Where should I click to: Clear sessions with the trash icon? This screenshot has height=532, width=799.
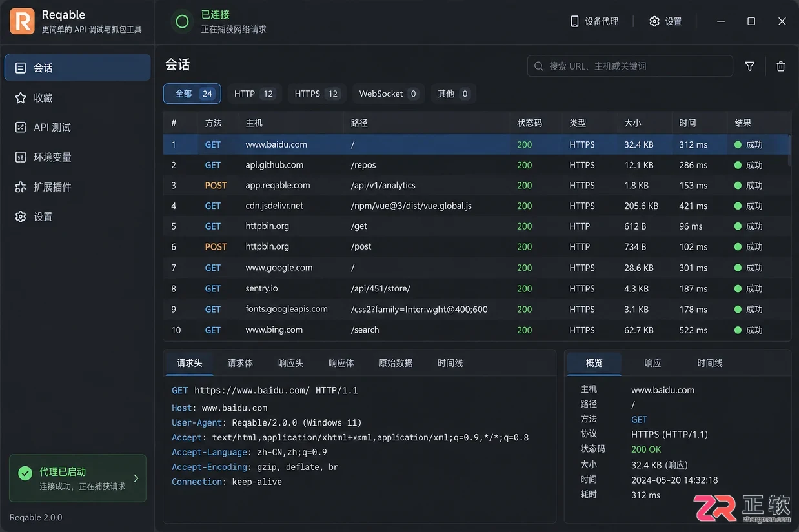click(780, 66)
